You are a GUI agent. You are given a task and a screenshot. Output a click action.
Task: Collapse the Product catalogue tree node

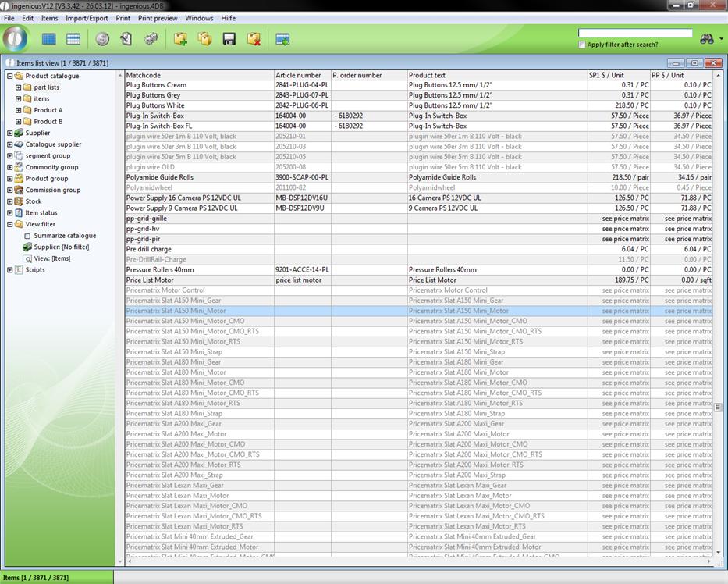[x=10, y=77]
